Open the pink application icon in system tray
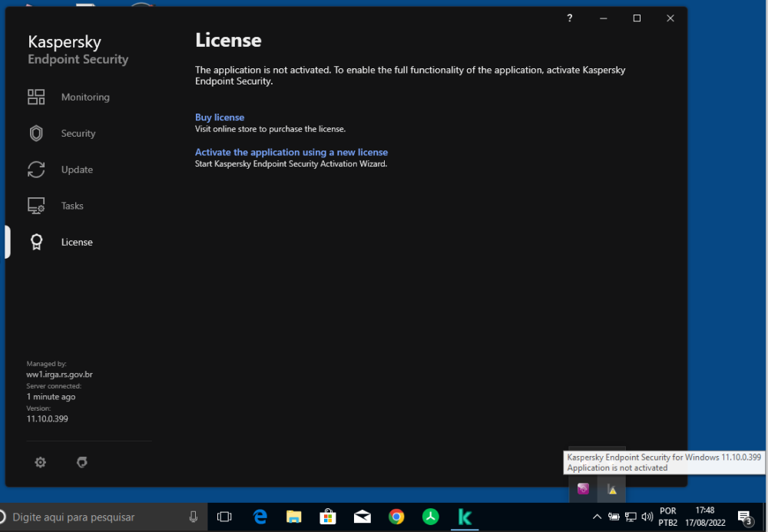768x532 pixels. pos(583,488)
